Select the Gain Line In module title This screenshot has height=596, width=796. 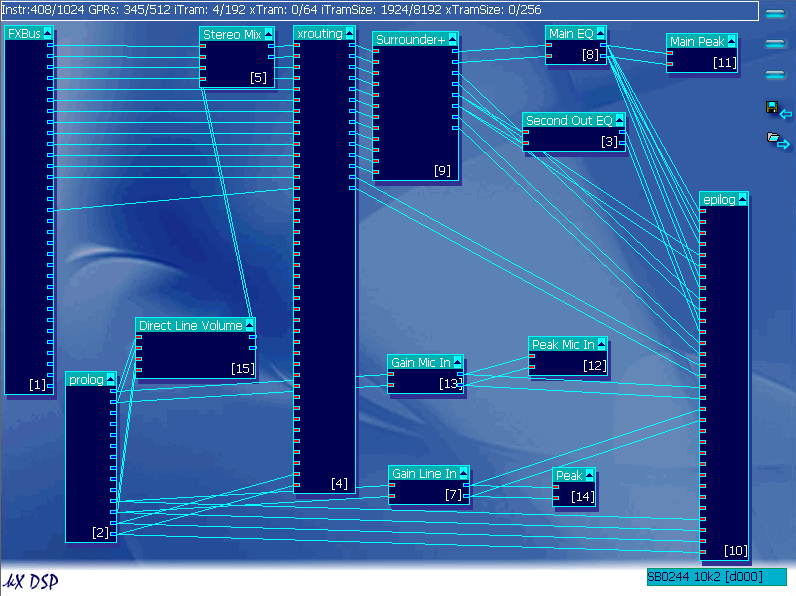(x=423, y=473)
